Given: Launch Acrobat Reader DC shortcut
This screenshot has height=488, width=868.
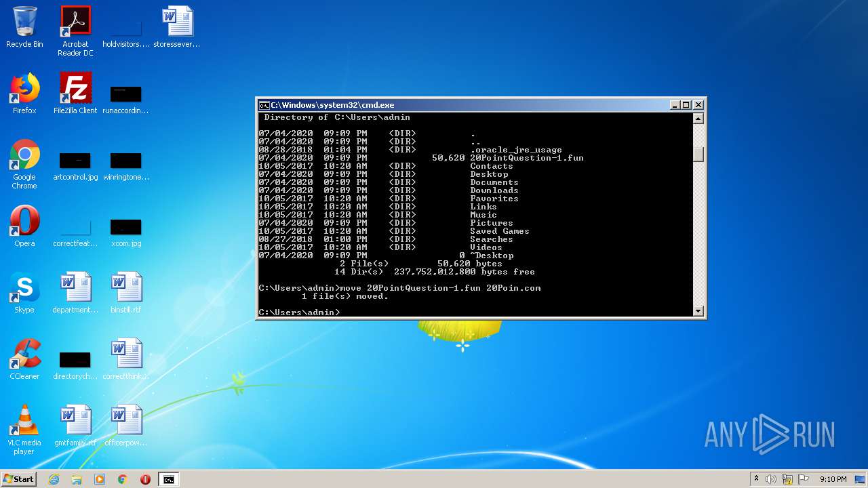Looking at the screenshot, I should pos(75,31).
